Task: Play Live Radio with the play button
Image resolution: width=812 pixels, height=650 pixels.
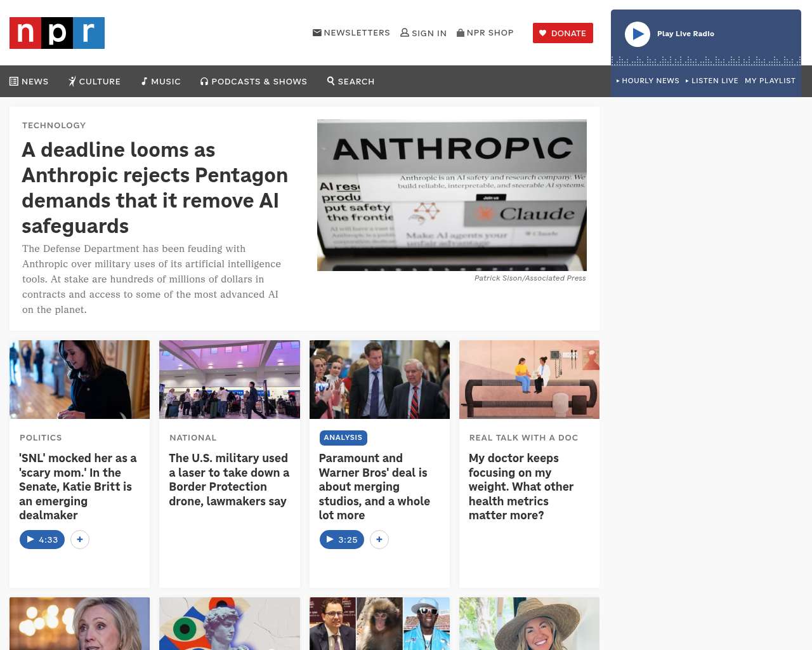Action: [x=638, y=34]
